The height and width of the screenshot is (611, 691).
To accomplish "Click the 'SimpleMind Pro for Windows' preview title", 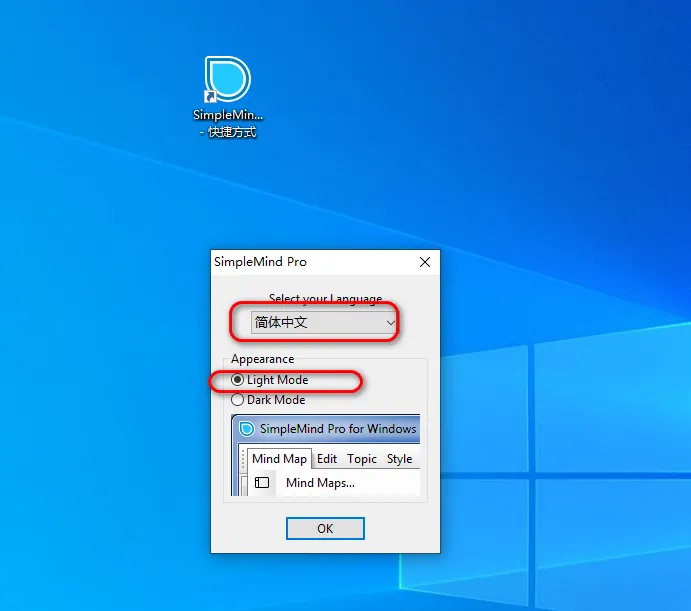I will click(338, 428).
